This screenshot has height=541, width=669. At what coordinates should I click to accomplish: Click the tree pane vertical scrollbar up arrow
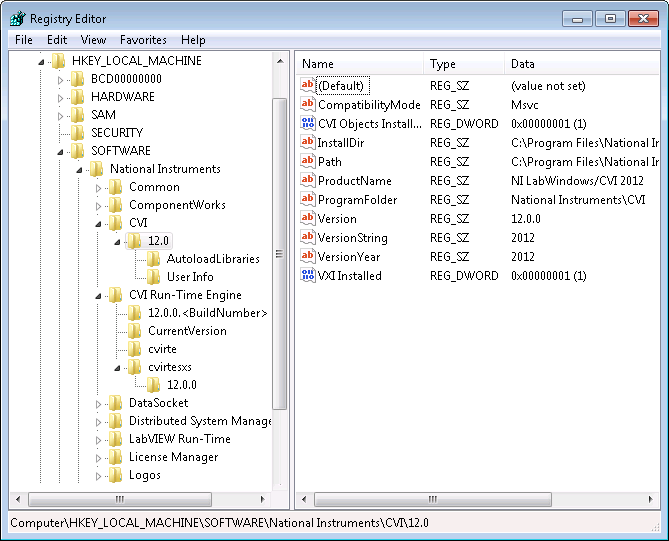[280, 61]
